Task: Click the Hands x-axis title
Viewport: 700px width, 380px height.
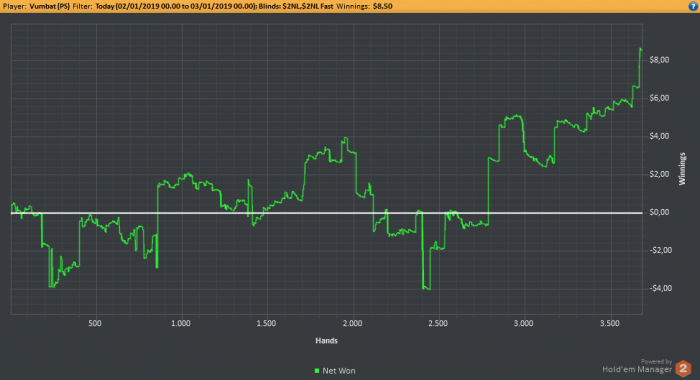Action: (326, 341)
